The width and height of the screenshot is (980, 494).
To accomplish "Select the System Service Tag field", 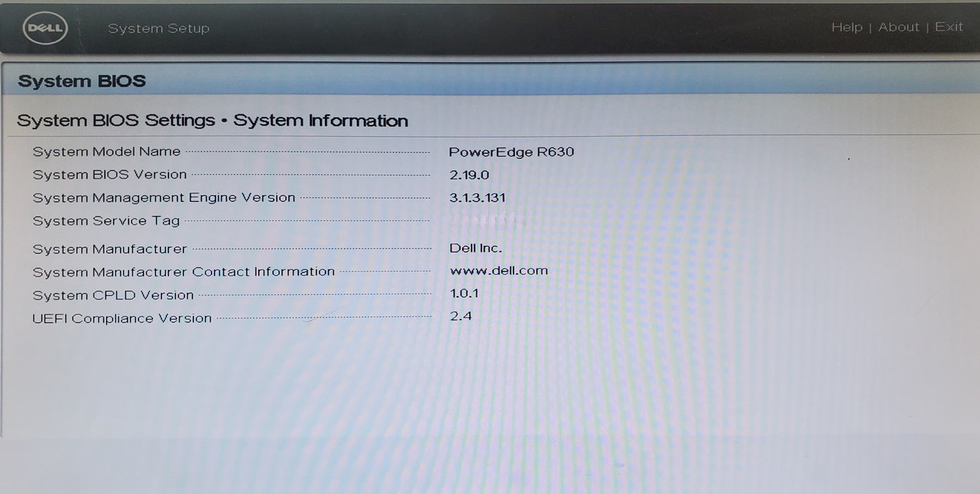I will pyautogui.click(x=106, y=220).
